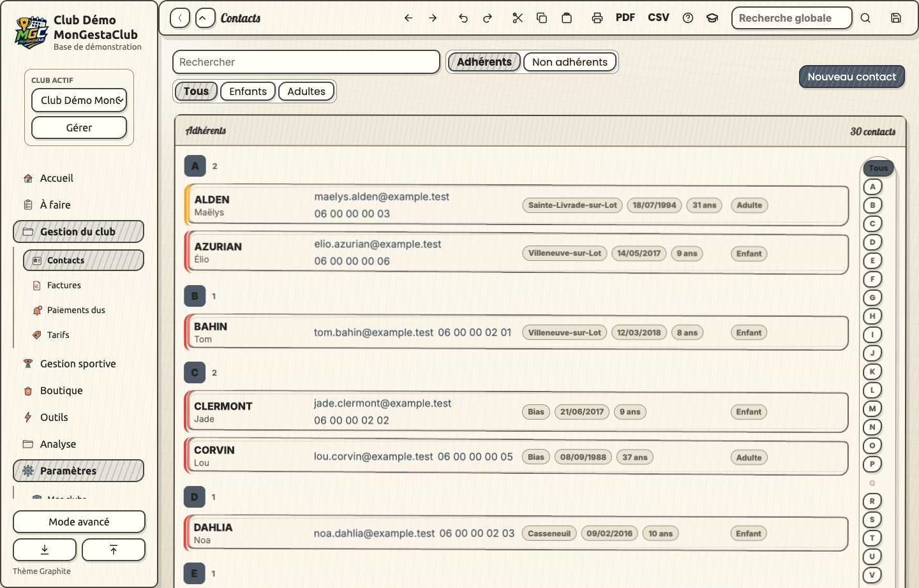Click the MonGestaClub logo
The image size is (919, 588).
pos(31,33)
